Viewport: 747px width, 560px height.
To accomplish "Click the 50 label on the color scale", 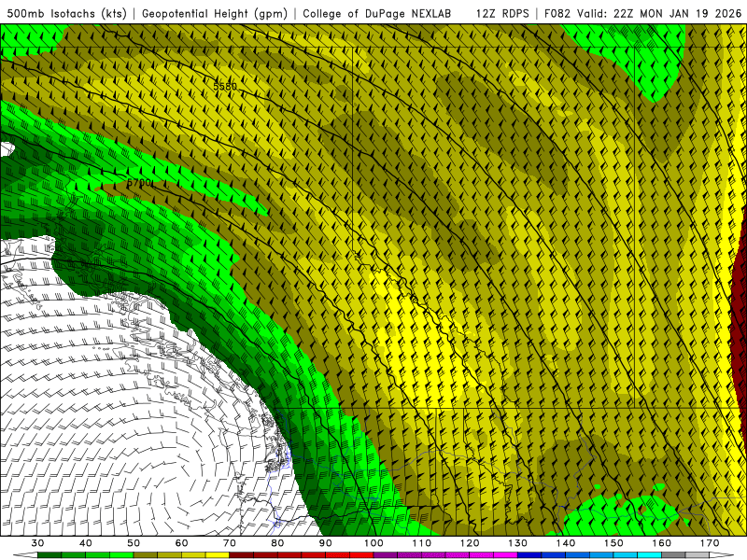I will pos(134,543).
